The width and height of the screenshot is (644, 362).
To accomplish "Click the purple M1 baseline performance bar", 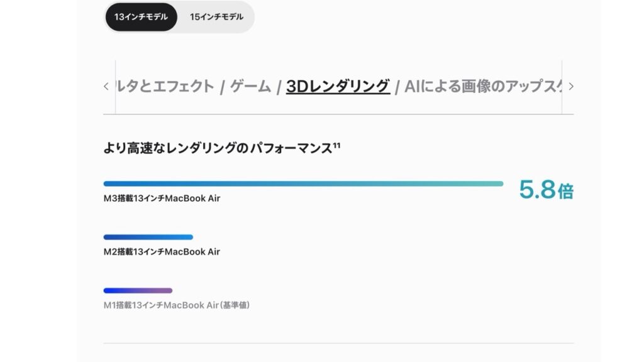I will [x=138, y=290].
